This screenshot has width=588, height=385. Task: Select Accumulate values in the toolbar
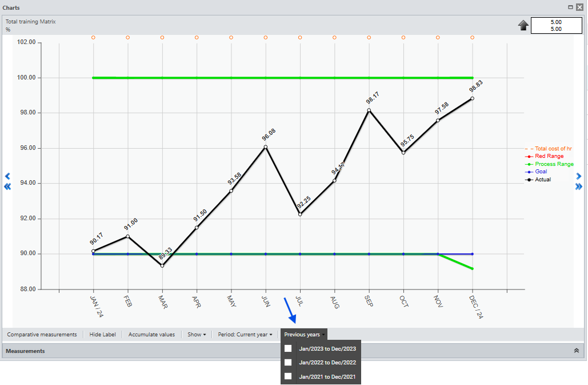coord(151,335)
